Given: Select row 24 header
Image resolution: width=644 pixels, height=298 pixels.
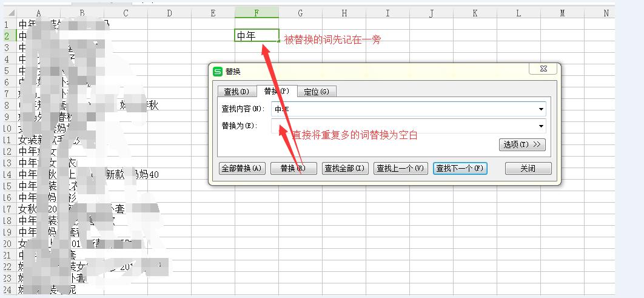Looking at the screenshot, I should [8, 290].
